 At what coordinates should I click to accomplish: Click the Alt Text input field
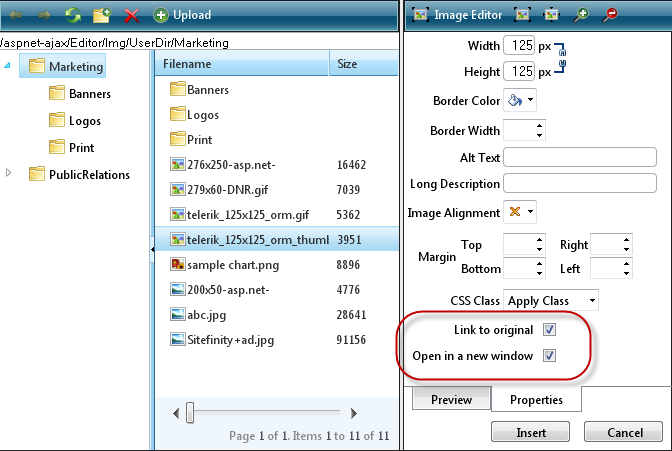pos(580,157)
